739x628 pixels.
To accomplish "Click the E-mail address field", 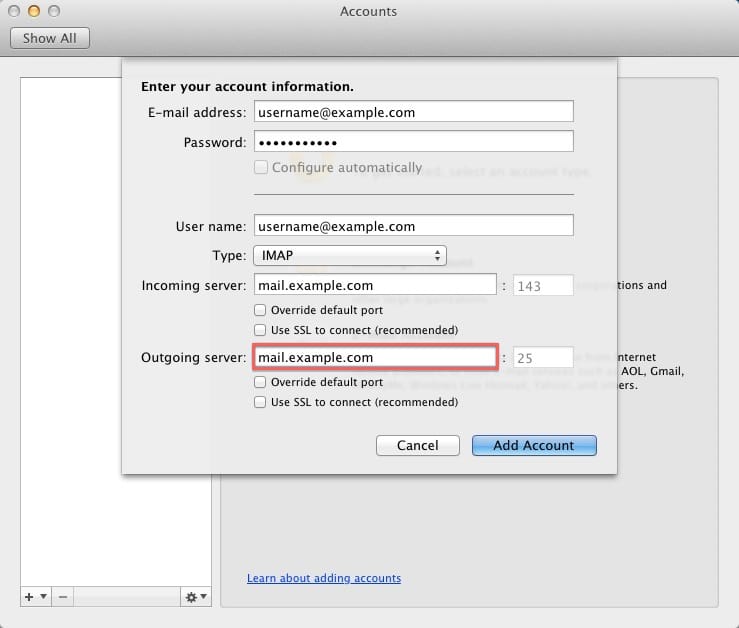I will (413, 112).
